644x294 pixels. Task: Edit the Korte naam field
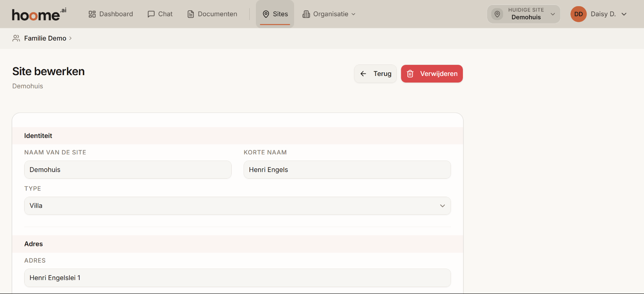(347, 170)
